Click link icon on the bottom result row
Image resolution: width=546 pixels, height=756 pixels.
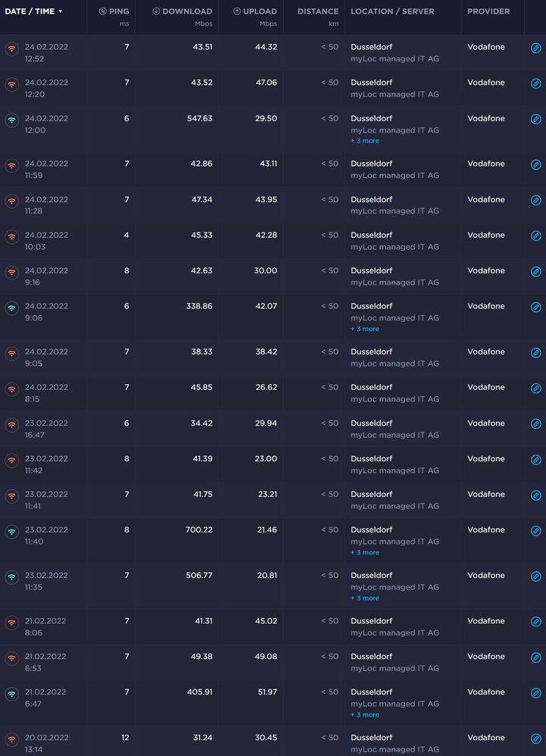(536, 739)
